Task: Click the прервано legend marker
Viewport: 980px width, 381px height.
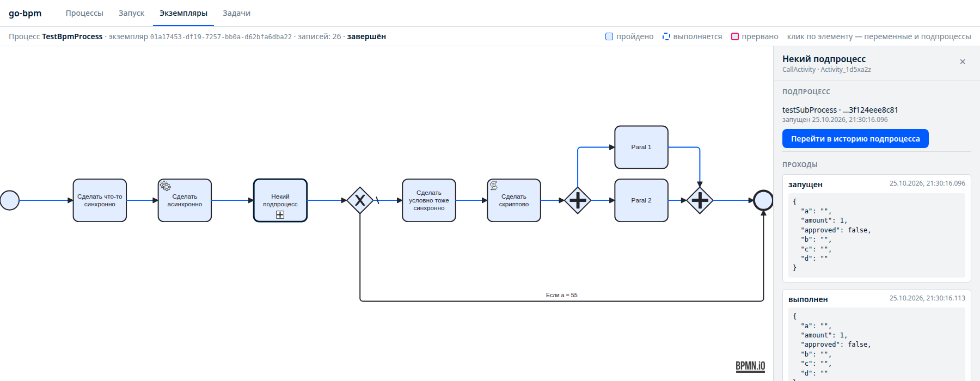Action: (x=735, y=36)
